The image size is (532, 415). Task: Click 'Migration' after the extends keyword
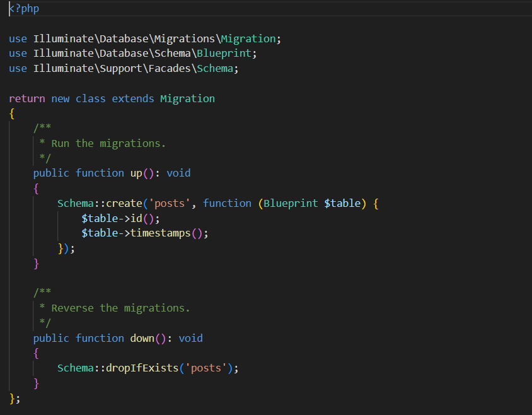[187, 98]
